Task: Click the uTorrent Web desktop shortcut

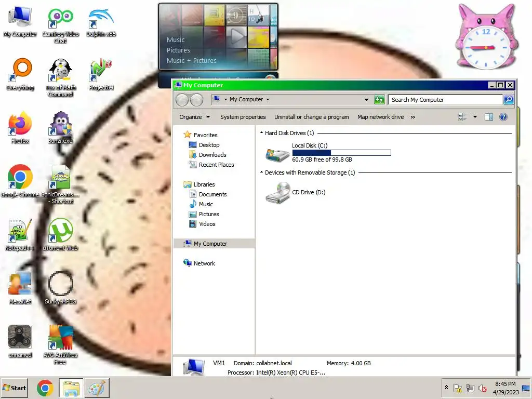Action: [x=60, y=235]
